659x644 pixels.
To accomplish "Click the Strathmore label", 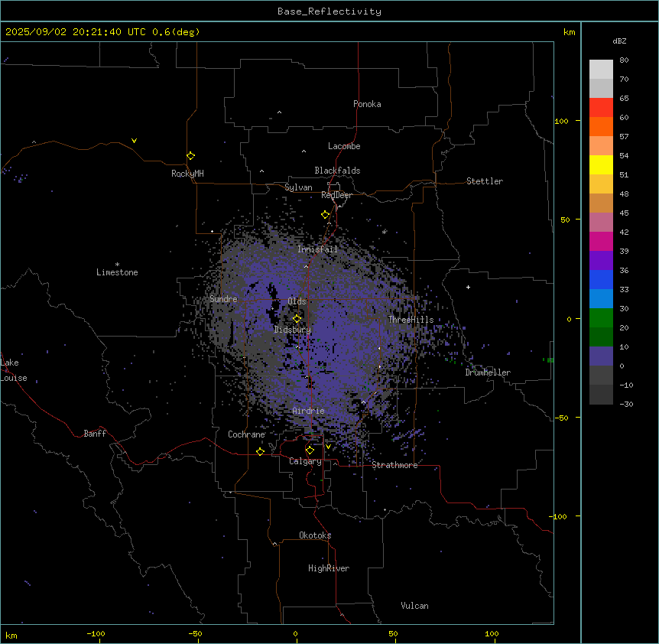I will tap(394, 465).
